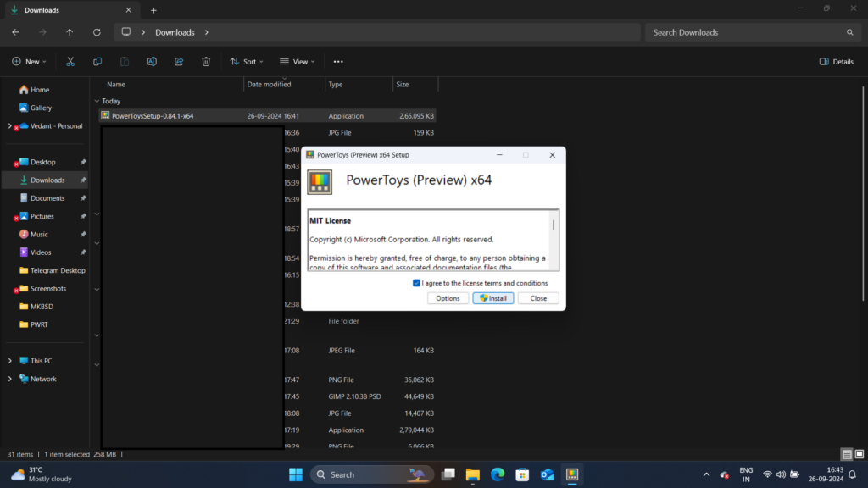The height and width of the screenshot is (488, 868).
Task: Open Screenshots folder in sidebar
Action: click(46, 288)
